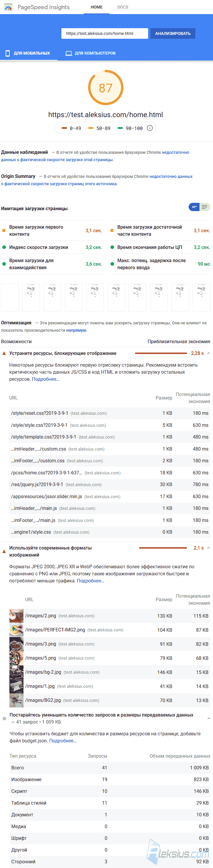The width and height of the screenshot is (213, 868).
Task: Click the Origin Summary 'недостаточно данных' link
Action: click(x=171, y=176)
